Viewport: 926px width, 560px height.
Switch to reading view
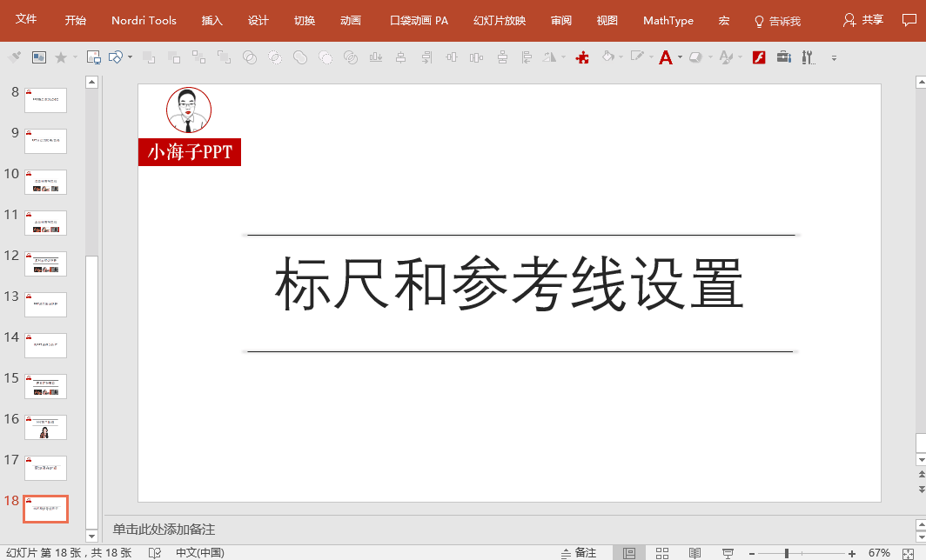point(694,553)
